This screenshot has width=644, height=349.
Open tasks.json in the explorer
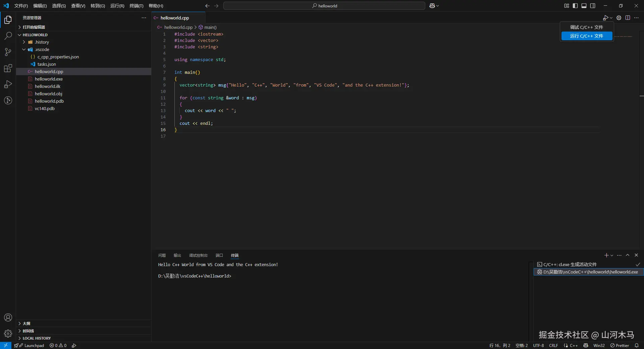click(x=47, y=64)
